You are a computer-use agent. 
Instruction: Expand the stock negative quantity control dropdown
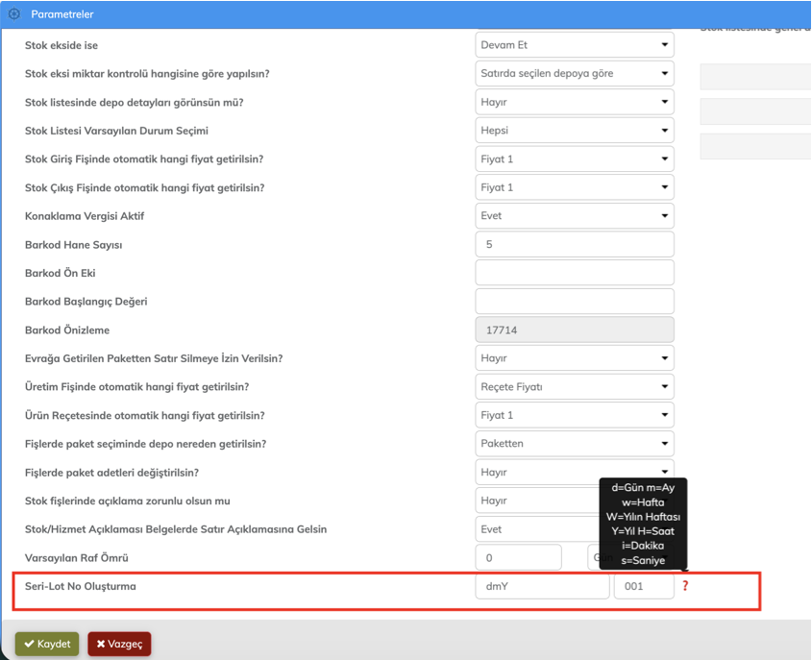click(574, 73)
